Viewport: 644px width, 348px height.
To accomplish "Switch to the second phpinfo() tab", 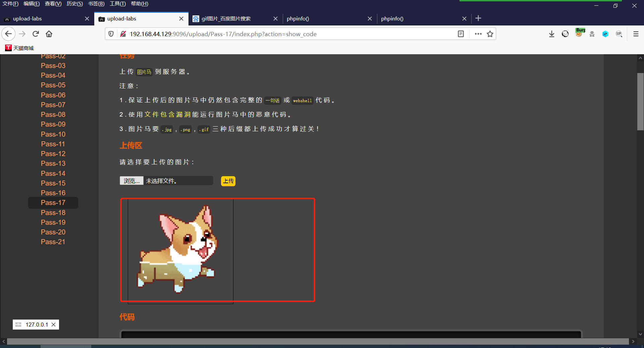I will pos(424,19).
